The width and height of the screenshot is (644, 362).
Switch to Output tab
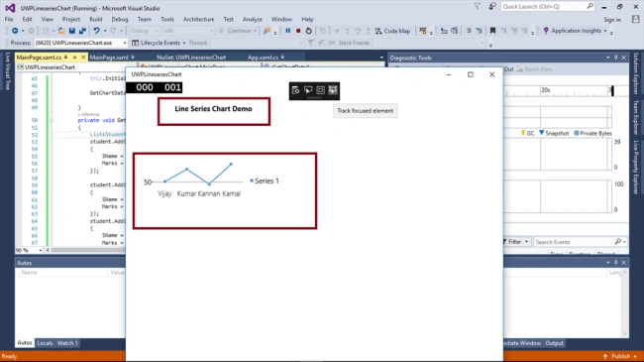pos(554,343)
